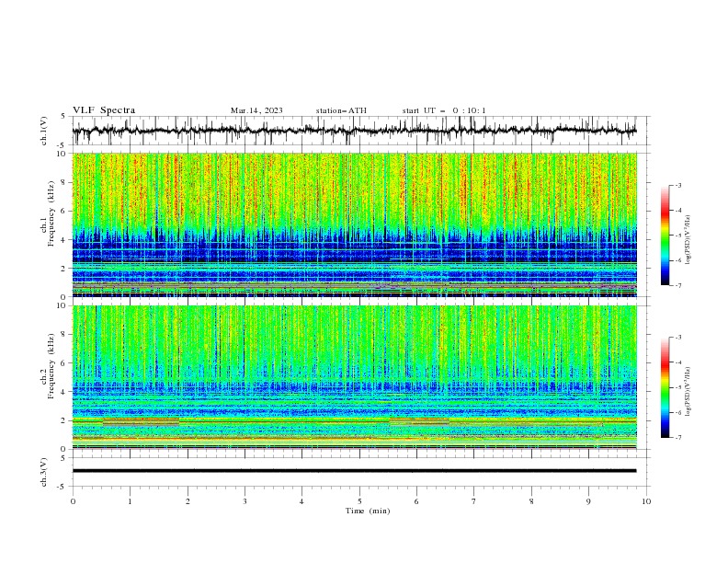Click the 'start UT = 0:10:1' text
Image resolution: width=728 pixels, height=563 pixels.
coord(443,110)
